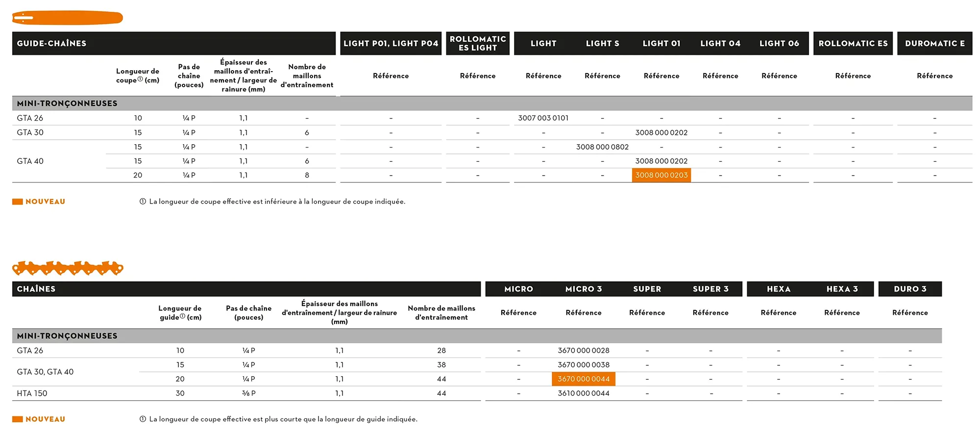Click the orange NOUVEAU swatch below the chaînes table
Viewport: 980px width, 436px height.
(x=18, y=419)
